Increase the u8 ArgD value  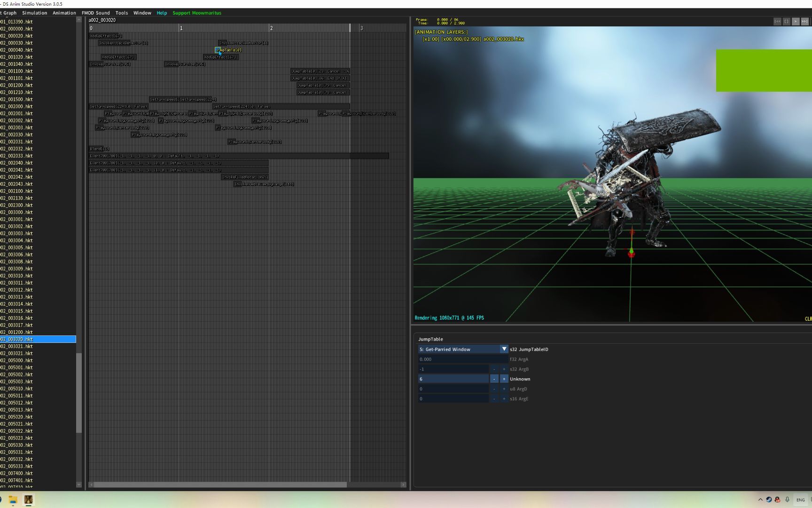tap(504, 389)
